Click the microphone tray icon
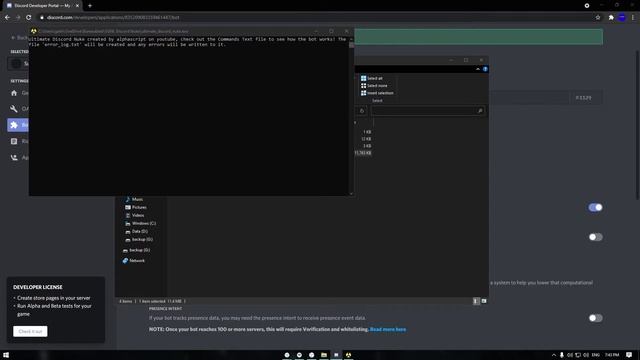Screen dimensions: 640x360 [562, 355]
